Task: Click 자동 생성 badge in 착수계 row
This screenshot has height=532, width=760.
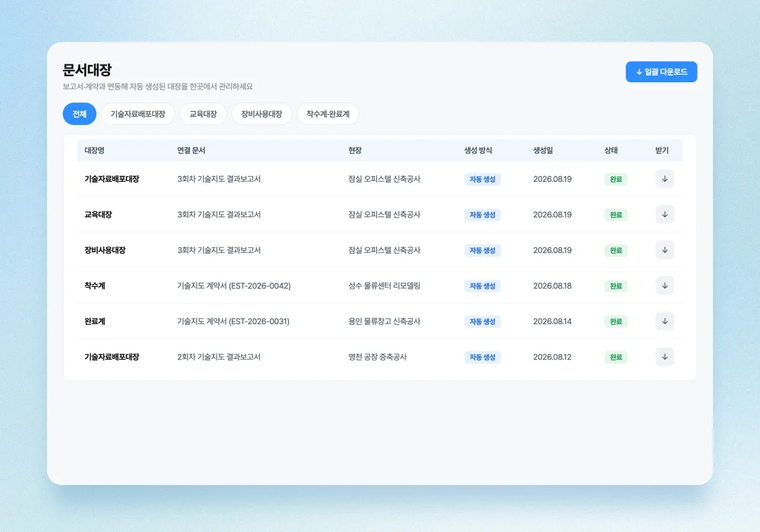Action: tap(483, 286)
